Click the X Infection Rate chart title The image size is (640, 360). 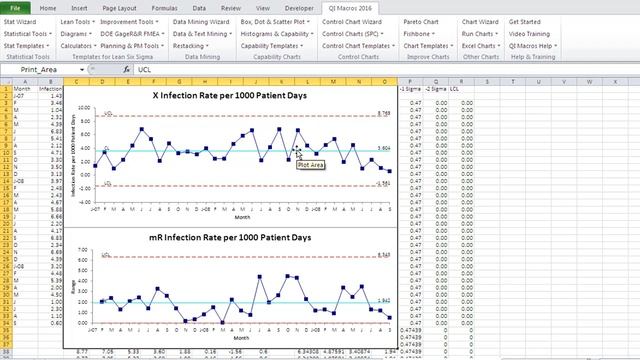point(230,96)
